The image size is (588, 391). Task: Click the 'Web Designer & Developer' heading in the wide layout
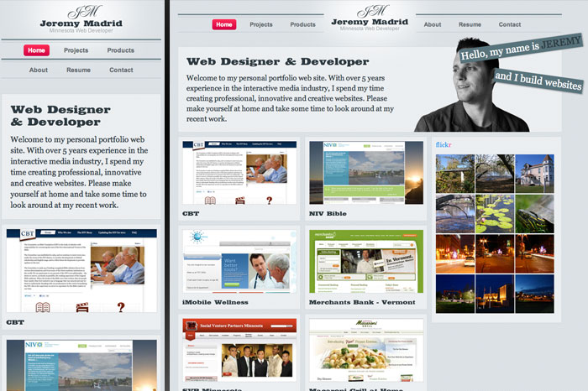click(277, 61)
